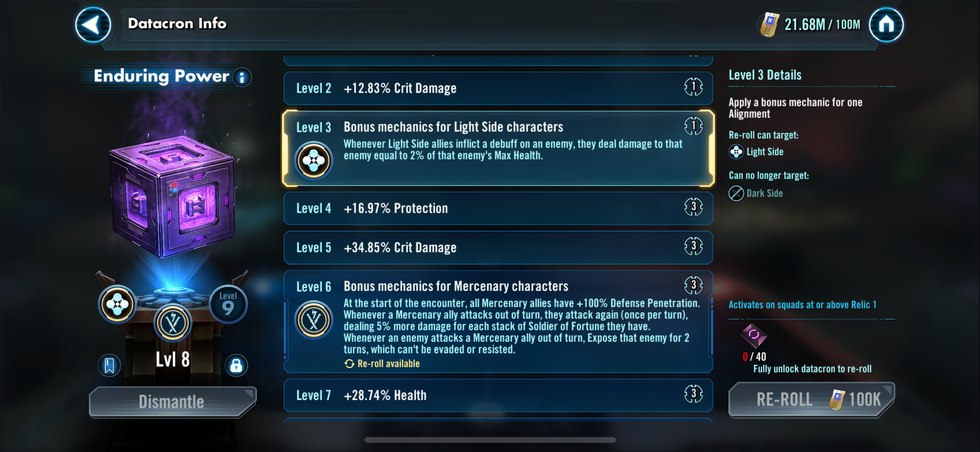Expand Level 4 Protection stat row
This screenshot has width=980, height=452.
[x=498, y=208]
